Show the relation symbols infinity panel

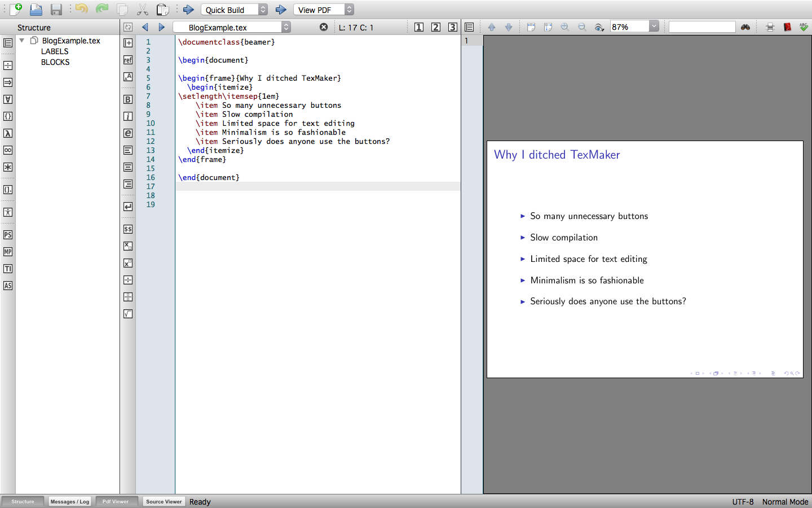click(8, 150)
